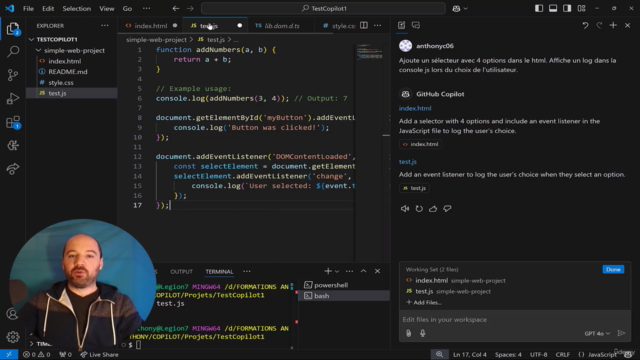Open the File menu
The image size is (640, 360).
point(28,9)
